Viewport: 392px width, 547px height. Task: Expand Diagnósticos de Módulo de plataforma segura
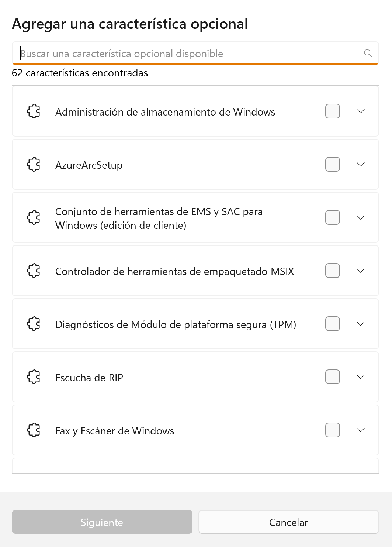361,324
